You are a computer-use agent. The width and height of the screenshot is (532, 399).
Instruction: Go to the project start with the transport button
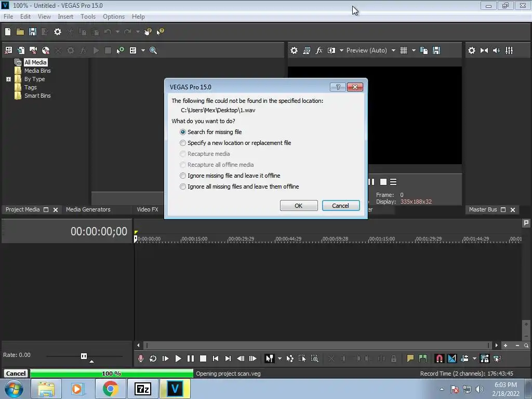[x=216, y=358]
